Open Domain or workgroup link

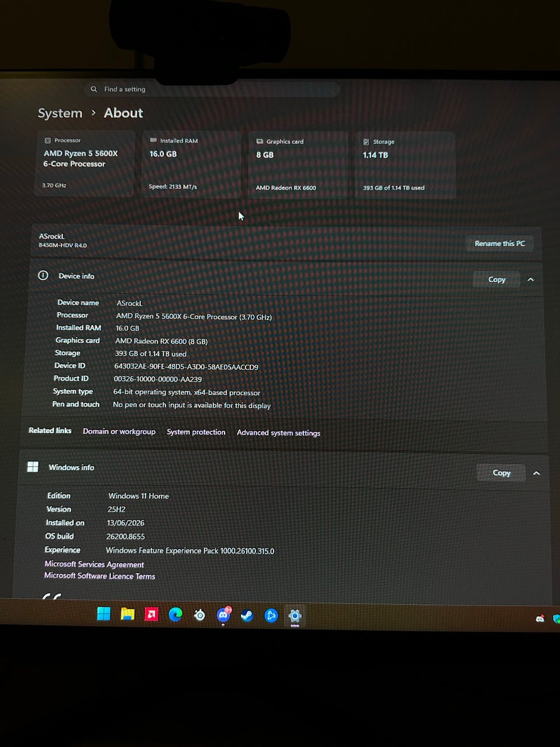coord(119,431)
